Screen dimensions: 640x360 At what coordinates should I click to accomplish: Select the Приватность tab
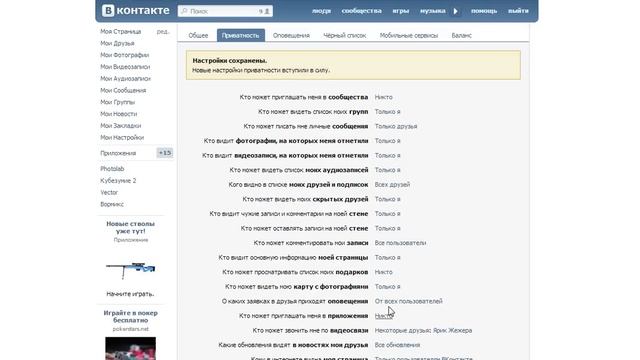pos(240,36)
